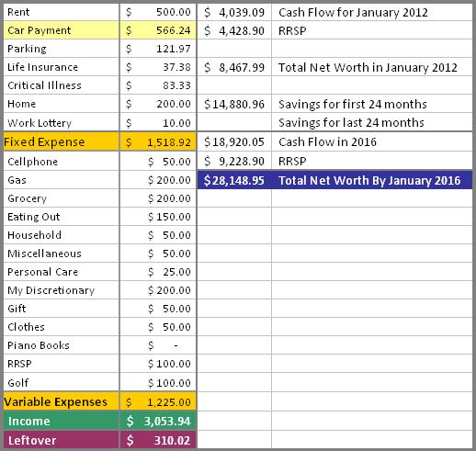Select the Life Insurance cell

tap(62, 67)
